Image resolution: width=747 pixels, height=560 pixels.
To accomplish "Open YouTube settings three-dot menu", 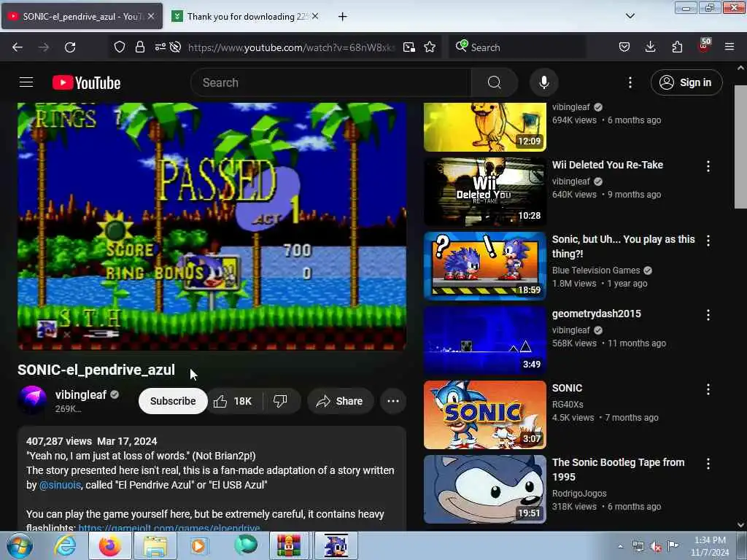I will [x=630, y=82].
